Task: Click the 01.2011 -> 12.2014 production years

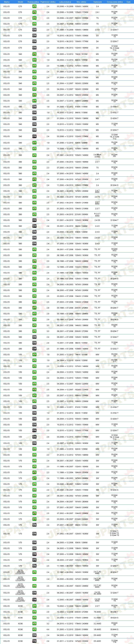Action: [x=65, y=641]
